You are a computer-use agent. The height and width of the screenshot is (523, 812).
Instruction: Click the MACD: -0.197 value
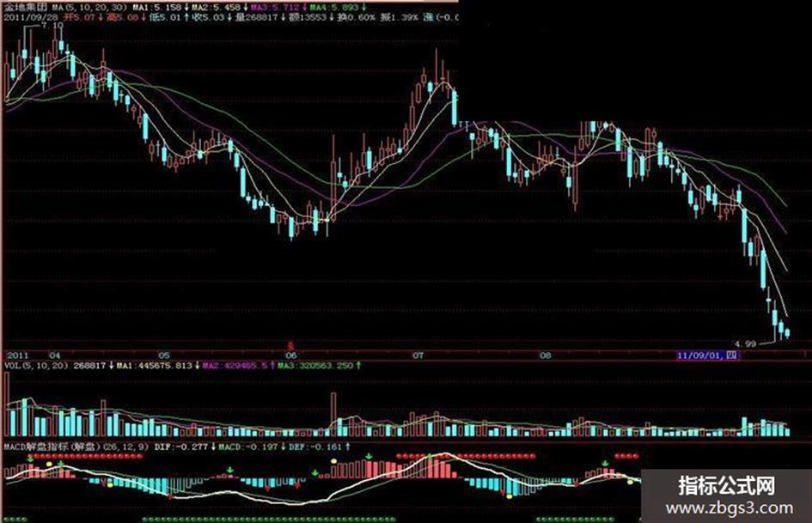[248, 446]
